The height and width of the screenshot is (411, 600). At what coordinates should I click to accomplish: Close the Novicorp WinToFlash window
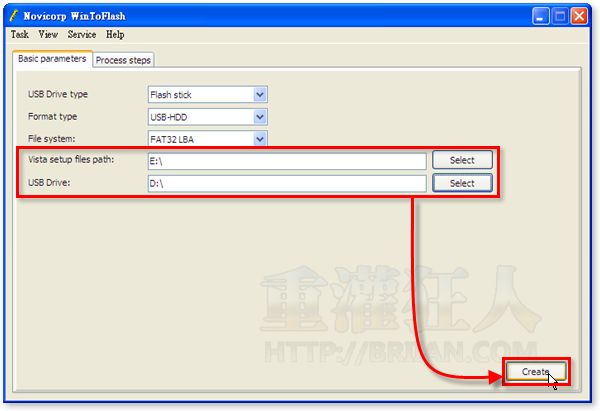click(x=579, y=16)
